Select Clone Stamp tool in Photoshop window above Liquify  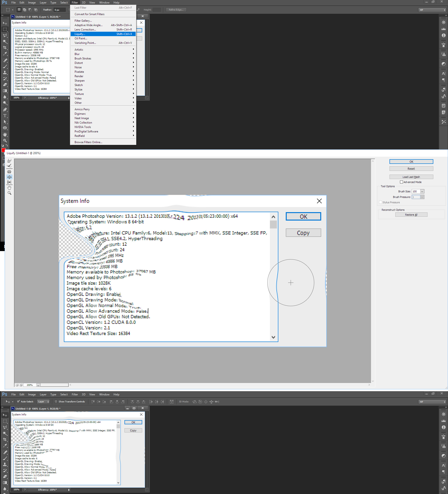(x=5, y=73)
